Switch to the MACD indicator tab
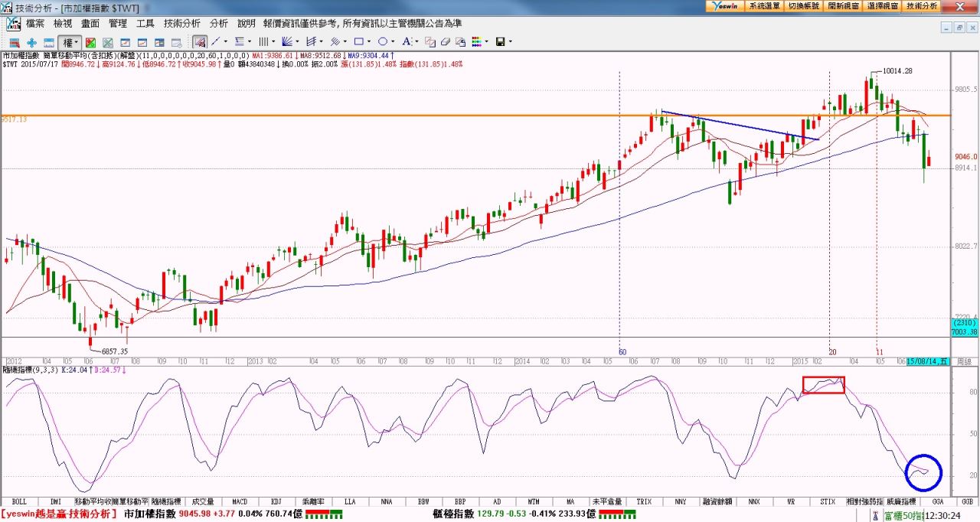The width and height of the screenshot is (980, 522). 240,501
